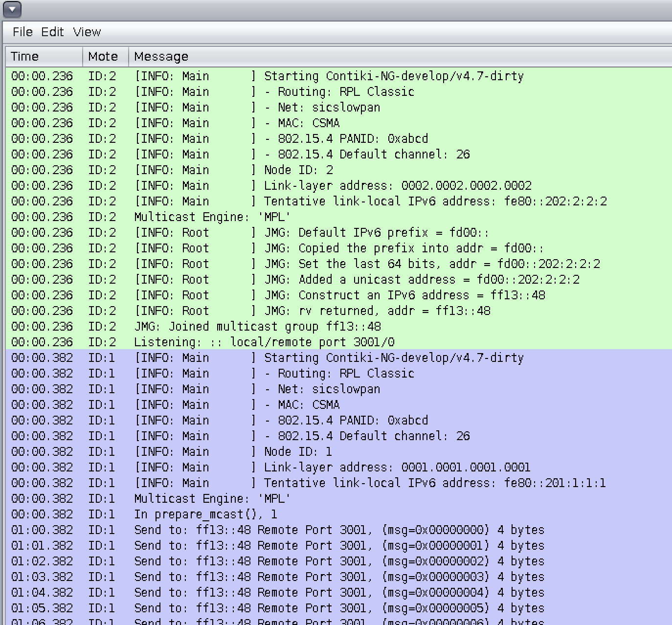Select the ID:2 'Net: sicslowpan' log line
This screenshot has height=625, width=672.
pyautogui.click(x=339, y=107)
